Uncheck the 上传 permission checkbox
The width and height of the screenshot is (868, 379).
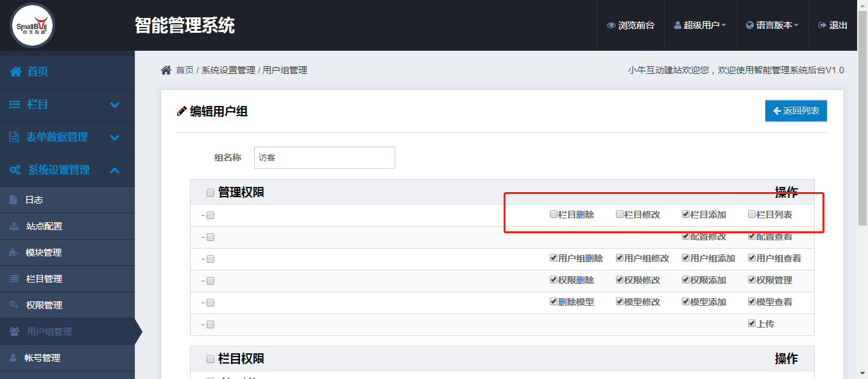(x=752, y=323)
